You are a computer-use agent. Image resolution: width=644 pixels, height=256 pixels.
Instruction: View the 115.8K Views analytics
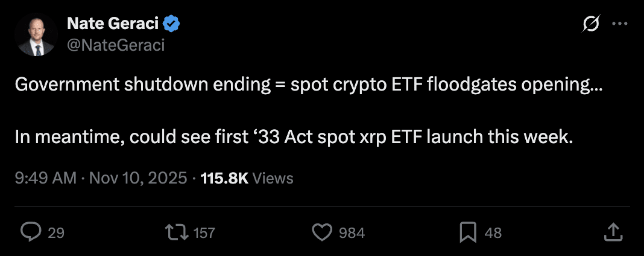tap(247, 178)
